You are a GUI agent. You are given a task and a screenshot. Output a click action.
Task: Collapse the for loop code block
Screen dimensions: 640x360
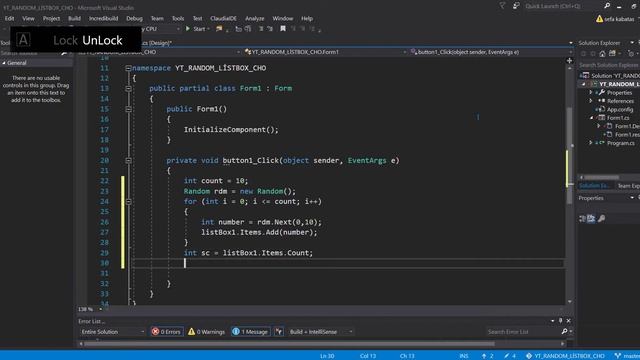(x=128, y=202)
